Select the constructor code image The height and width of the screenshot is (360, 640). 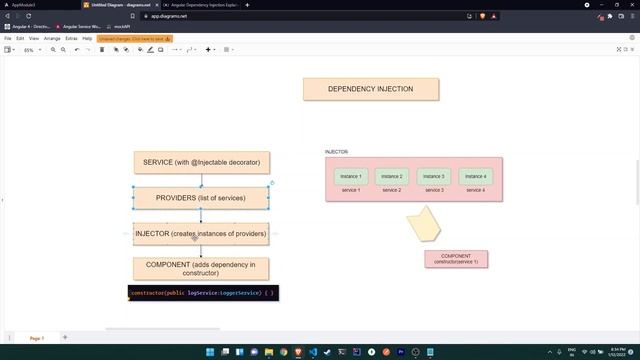pyautogui.click(x=203, y=293)
